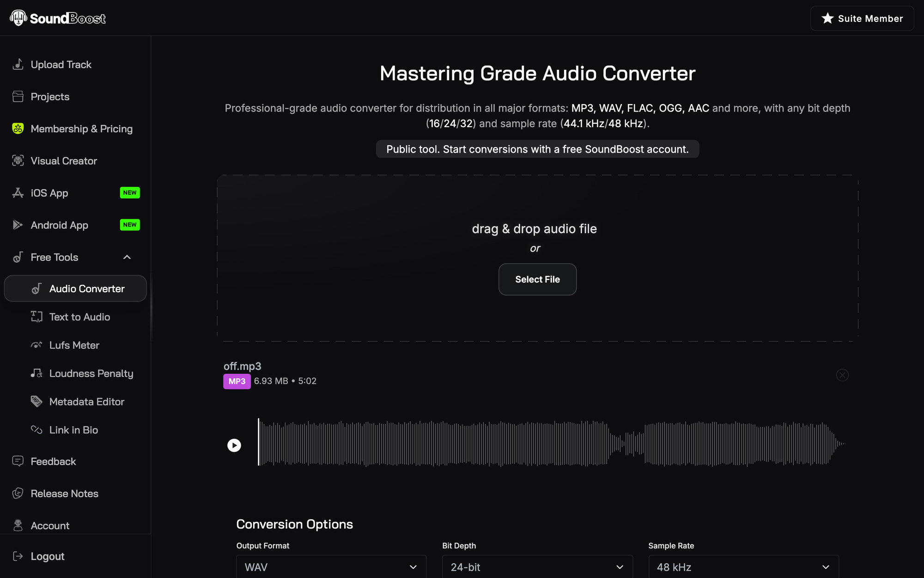
Task: Open Loudness Penalty in the sidebar
Action: [x=91, y=373]
